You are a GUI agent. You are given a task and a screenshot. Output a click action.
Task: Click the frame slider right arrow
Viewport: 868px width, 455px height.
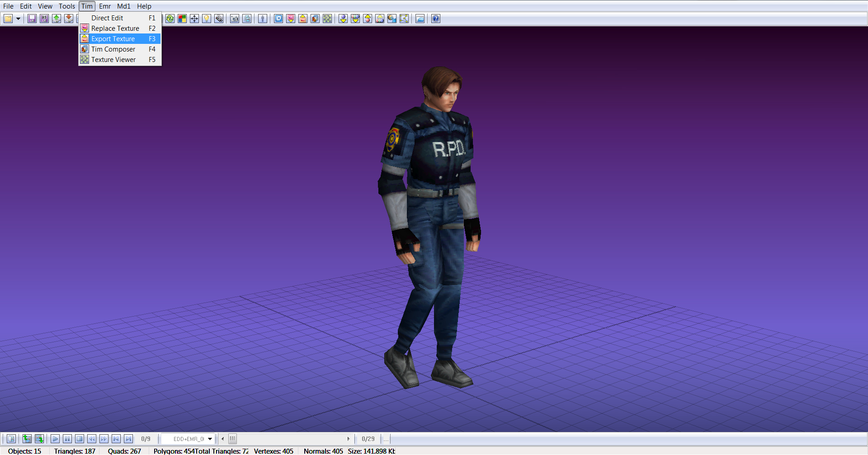(348, 439)
